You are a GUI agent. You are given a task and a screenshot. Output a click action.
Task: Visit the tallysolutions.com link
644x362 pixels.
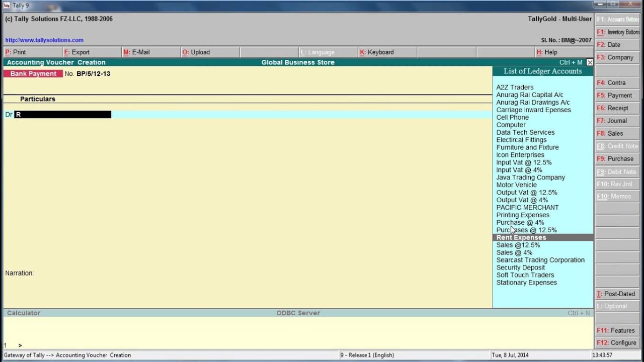coord(44,40)
